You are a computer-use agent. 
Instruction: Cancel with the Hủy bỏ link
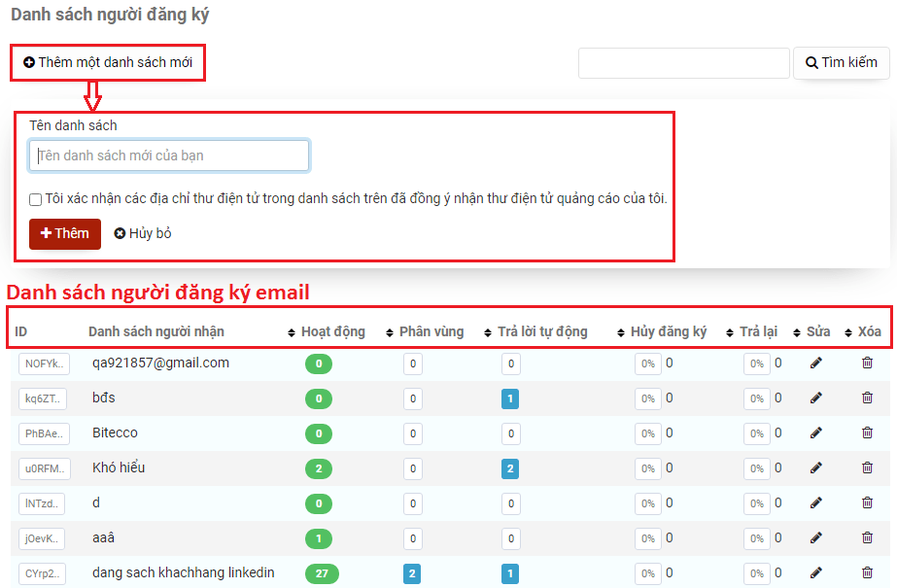[143, 233]
